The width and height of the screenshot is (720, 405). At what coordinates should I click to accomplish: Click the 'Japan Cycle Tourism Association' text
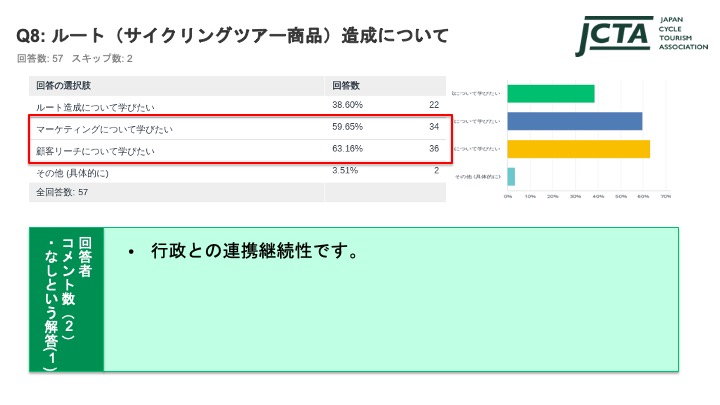683,33
